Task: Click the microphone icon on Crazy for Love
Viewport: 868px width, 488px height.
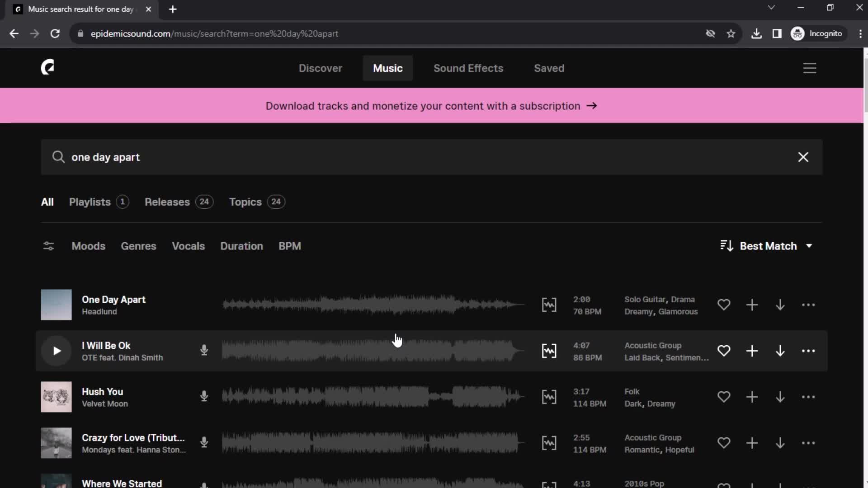Action: pyautogui.click(x=204, y=442)
